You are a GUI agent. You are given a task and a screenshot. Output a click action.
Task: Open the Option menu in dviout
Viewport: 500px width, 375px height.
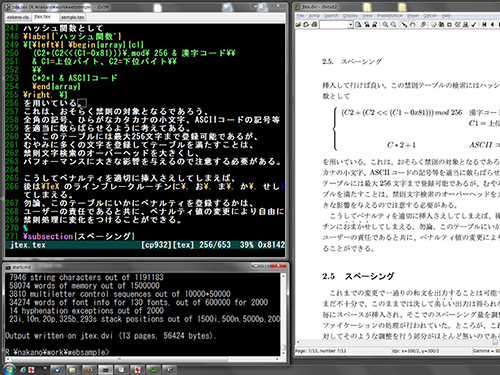[x=430, y=16]
